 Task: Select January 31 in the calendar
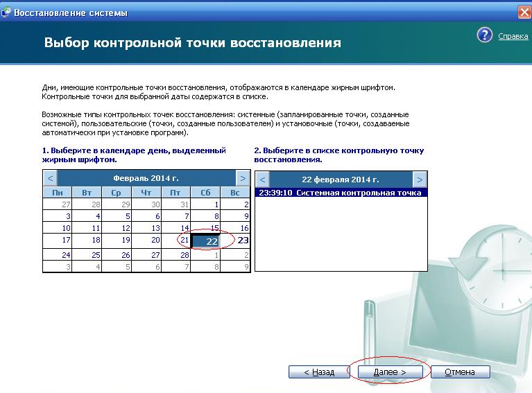tap(176, 204)
